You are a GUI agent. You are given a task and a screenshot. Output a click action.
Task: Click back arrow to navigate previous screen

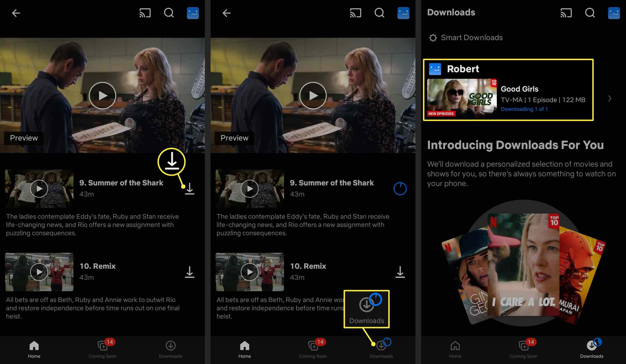(x=16, y=13)
